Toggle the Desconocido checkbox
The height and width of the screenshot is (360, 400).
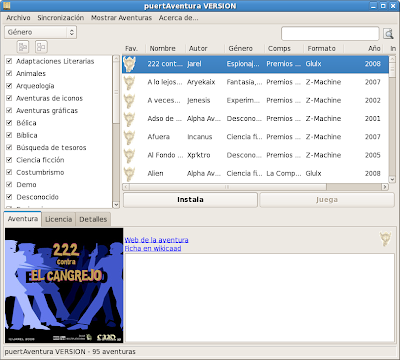pos(9,197)
